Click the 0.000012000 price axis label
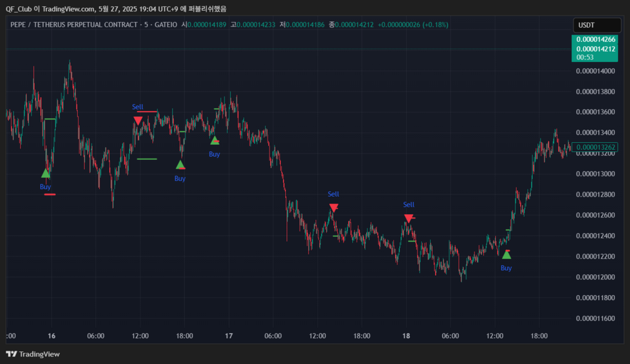 595,277
